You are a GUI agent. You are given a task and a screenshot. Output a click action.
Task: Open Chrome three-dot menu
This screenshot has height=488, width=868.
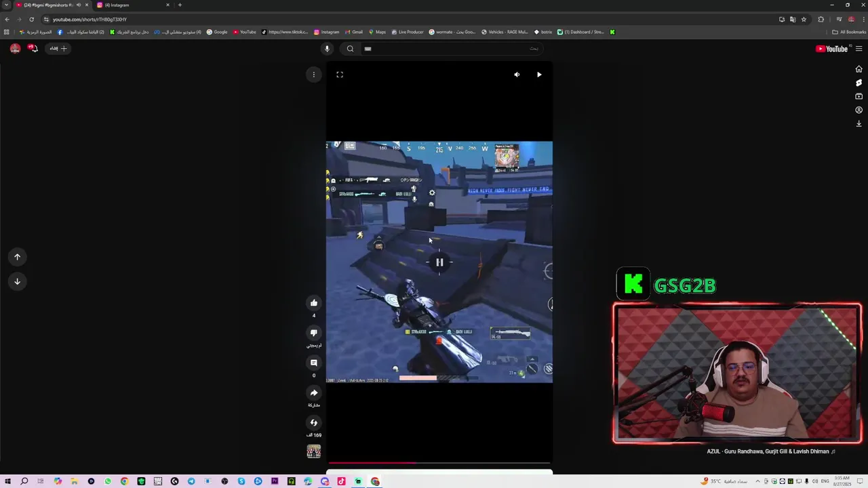(x=861, y=19)
